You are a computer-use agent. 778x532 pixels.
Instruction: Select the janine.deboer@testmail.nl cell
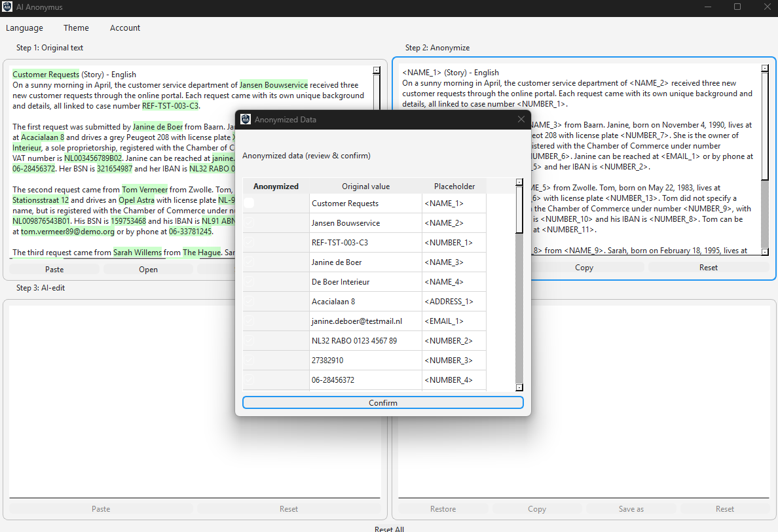[x=365, y=321]
